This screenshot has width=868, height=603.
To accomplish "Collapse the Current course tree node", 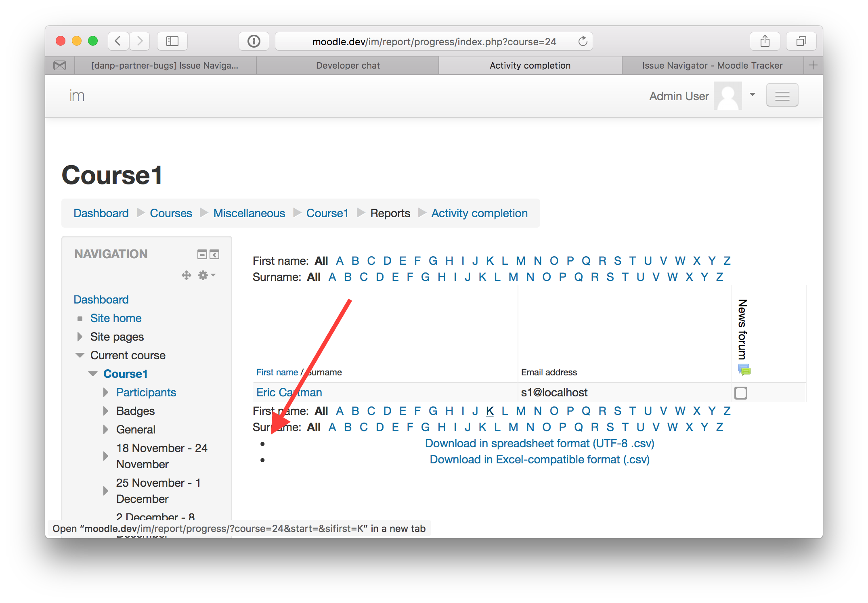I will pos(80,355).
